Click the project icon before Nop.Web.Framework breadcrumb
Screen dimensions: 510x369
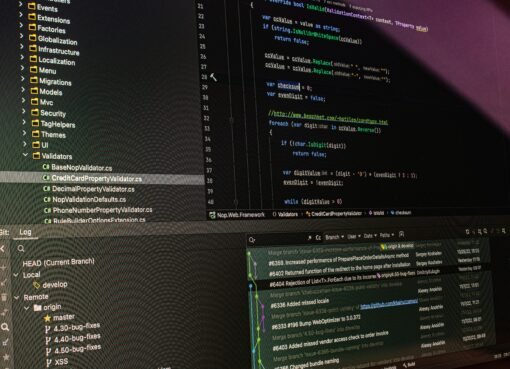point(212,215)
